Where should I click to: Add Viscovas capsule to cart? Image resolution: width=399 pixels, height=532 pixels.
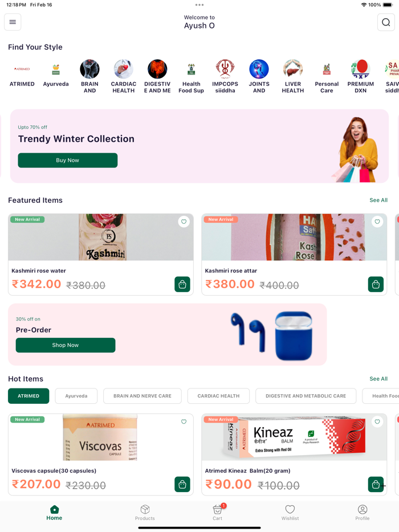click(182, 484)
